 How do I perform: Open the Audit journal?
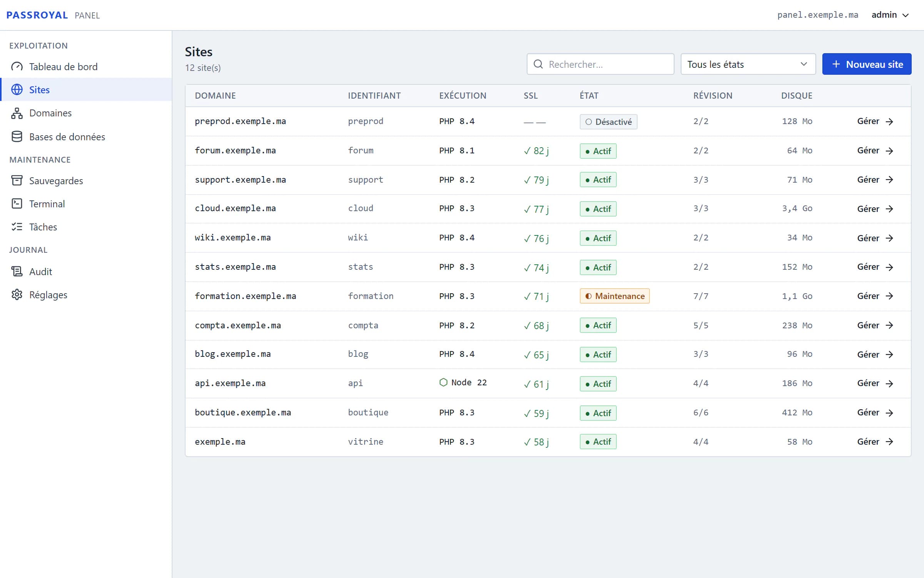coord(86,272)
